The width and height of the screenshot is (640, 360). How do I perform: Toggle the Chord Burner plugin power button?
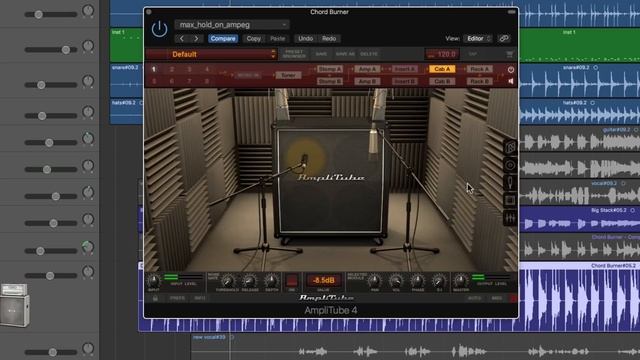159,29
